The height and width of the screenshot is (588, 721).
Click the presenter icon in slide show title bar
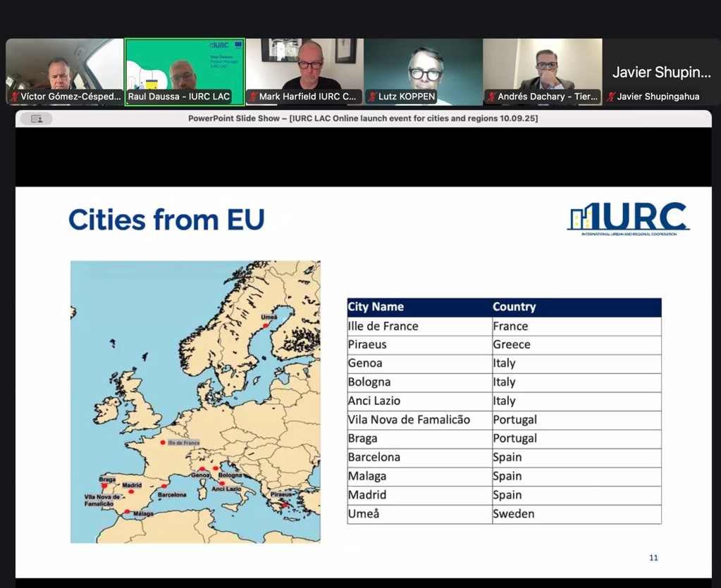tap(37, 119)
